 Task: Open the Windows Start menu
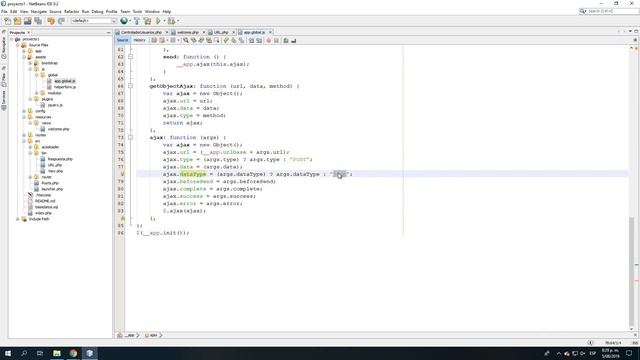tap(8, 353)
